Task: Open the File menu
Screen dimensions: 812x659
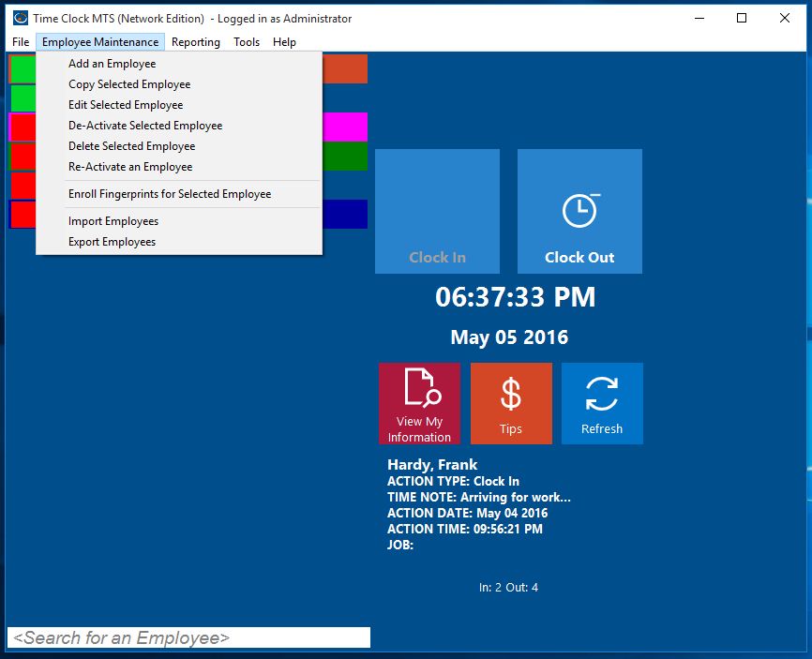Action: (21, 42)
